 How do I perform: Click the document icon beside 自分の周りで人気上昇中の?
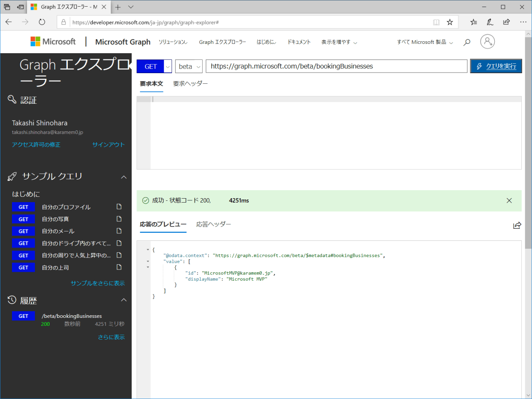[x=119, y=255]
